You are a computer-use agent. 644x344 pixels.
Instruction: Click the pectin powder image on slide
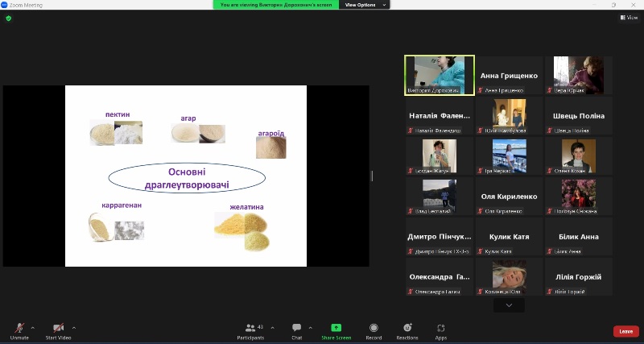pyautogui.click(x=116, y=132)
